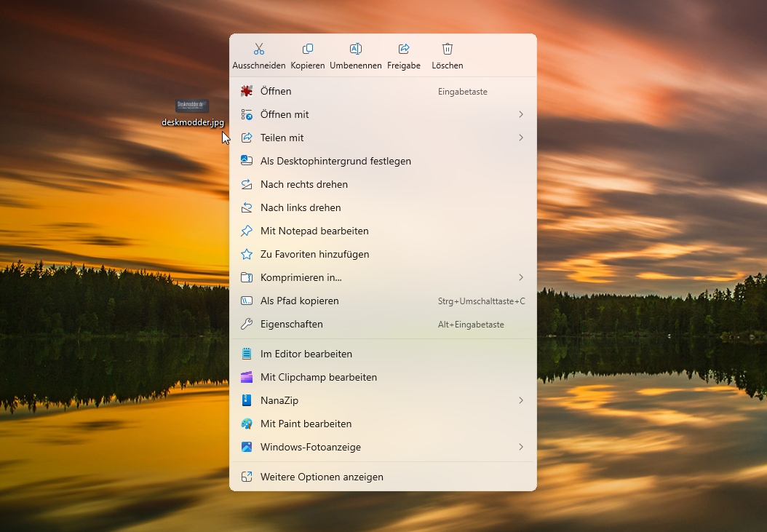Screen dimensions: 767x532
Task: Select Als Desktophintergrund festlegen
Action: (x=383, y=161)
